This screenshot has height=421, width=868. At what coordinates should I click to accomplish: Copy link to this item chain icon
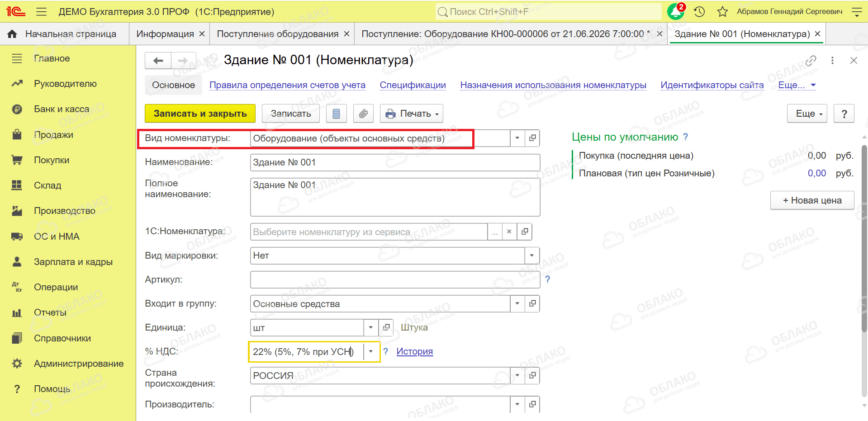(x=811, y=60)
